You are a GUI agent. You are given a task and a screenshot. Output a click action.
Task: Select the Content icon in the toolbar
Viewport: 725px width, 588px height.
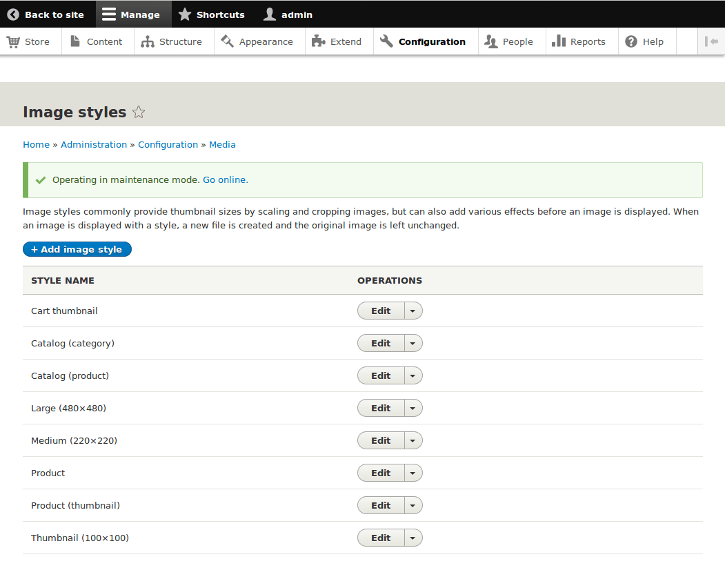click(x=74, y=41)
